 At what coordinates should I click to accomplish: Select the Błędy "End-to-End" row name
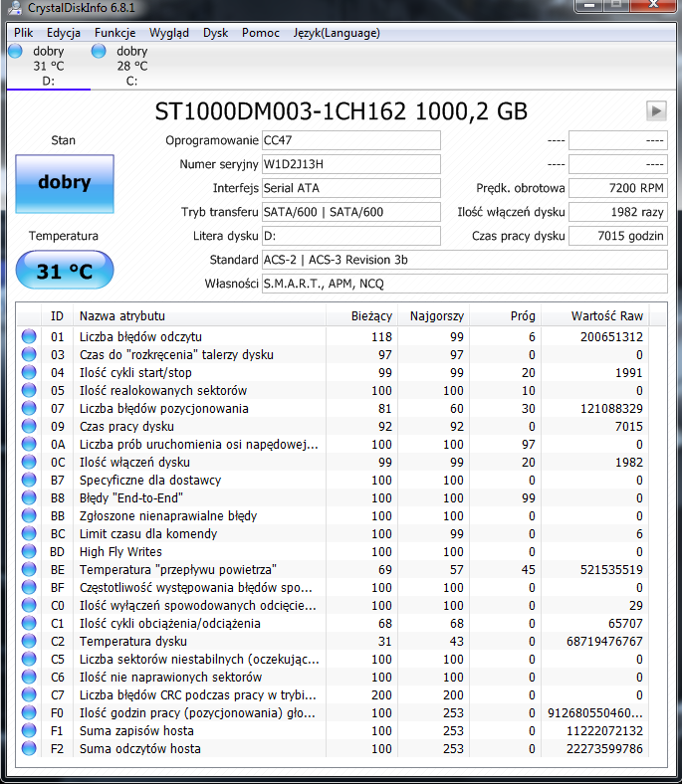pos(131,498)
